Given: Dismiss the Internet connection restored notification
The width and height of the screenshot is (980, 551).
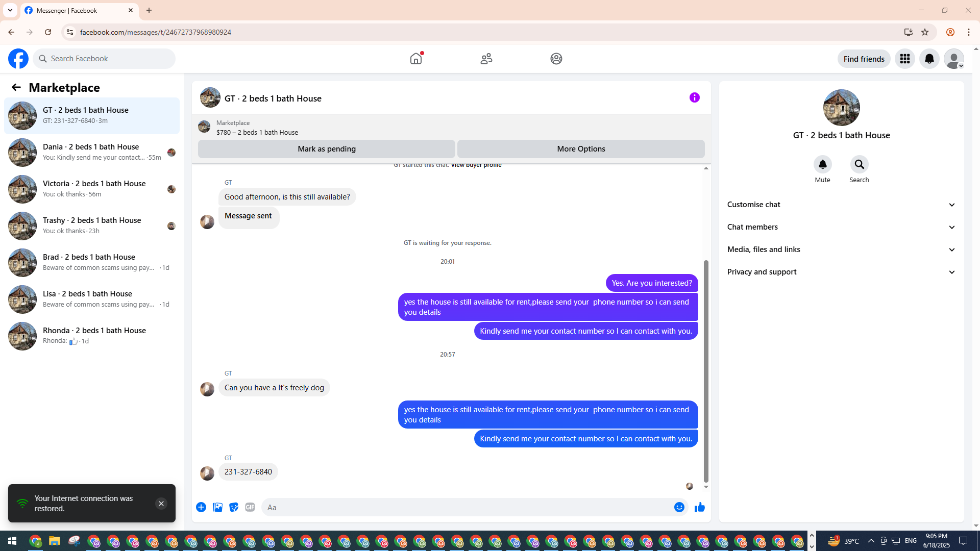Looking at the screenshot, I should [161, 504].
